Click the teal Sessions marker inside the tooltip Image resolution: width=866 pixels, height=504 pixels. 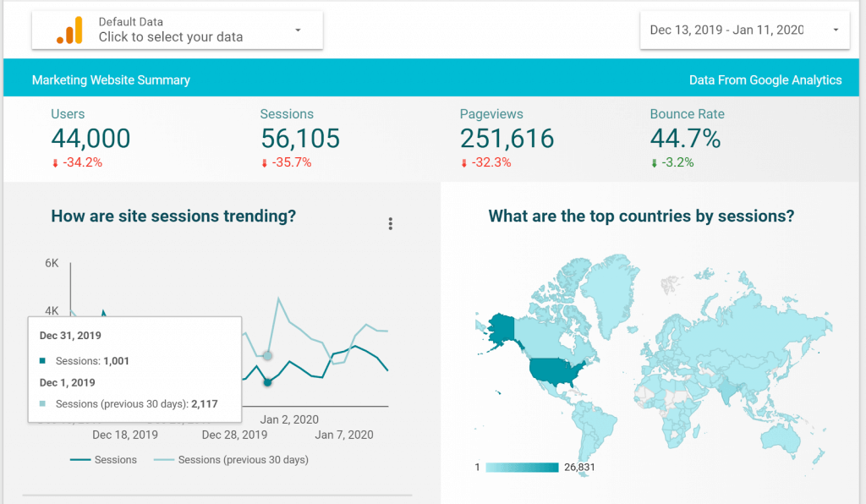click(x=44, y=359)
